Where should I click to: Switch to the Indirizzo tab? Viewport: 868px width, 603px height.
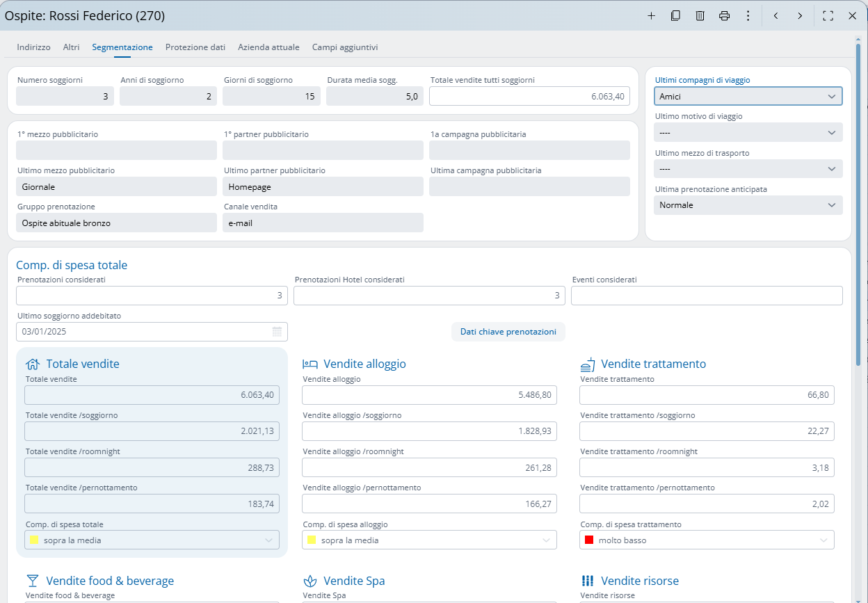[x=33, y=47]
